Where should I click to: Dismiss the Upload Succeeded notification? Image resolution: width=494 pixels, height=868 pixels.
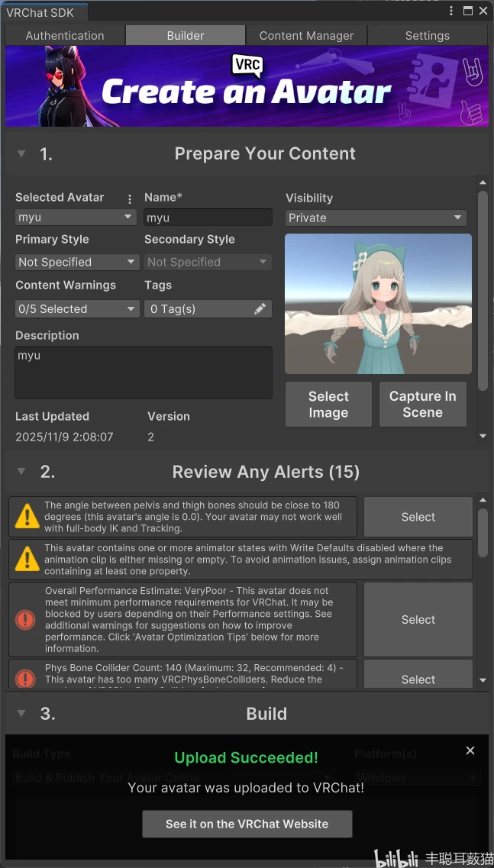pyautogui.click(x=470, y=750)
